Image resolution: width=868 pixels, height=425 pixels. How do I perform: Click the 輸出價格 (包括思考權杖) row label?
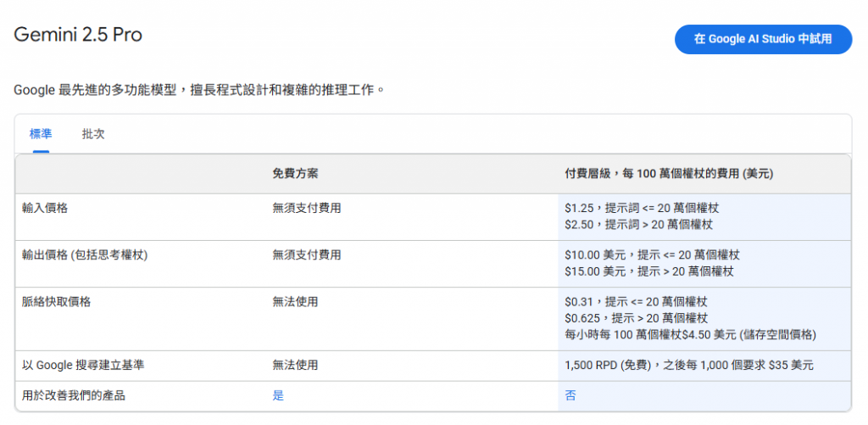coord(85,254)
